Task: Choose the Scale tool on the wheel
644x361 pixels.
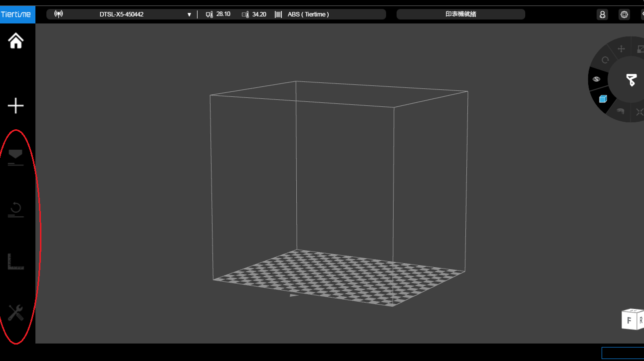Action: [x=640, y=49]
